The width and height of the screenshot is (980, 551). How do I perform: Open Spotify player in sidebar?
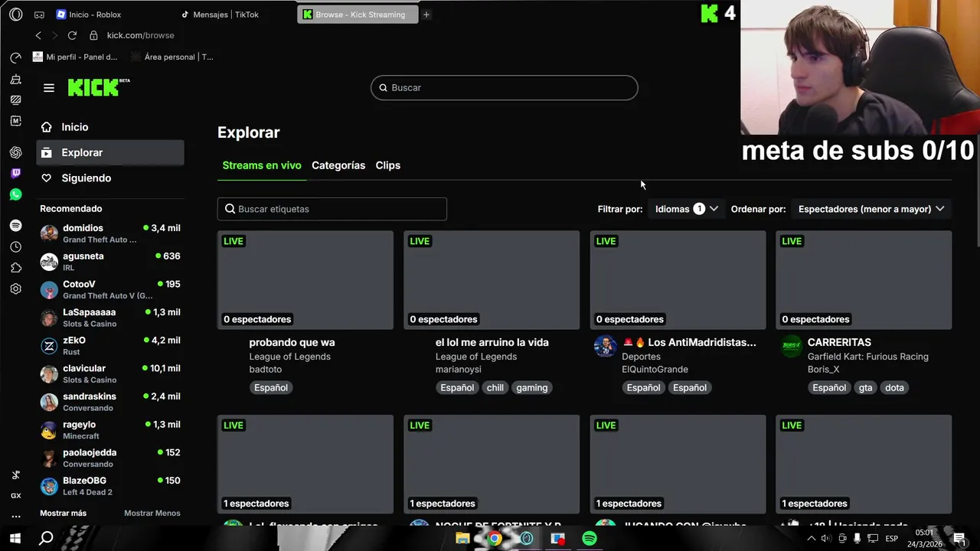point(15,226)
